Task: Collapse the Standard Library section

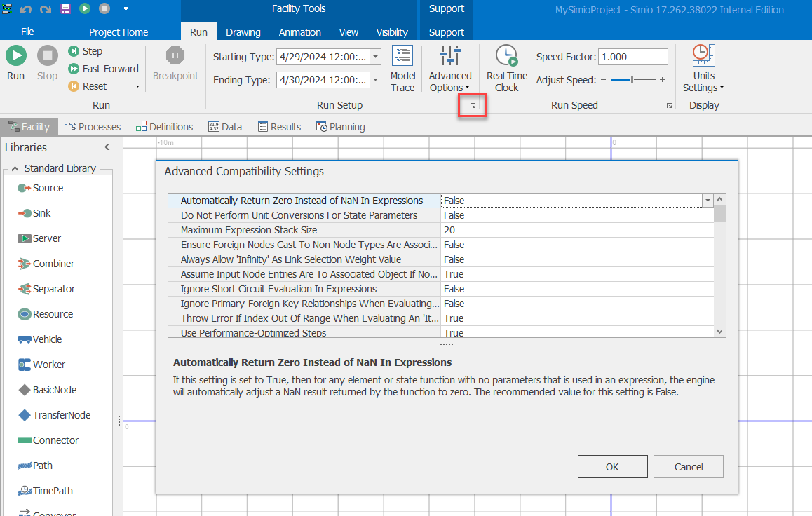Action: (15, 169)
